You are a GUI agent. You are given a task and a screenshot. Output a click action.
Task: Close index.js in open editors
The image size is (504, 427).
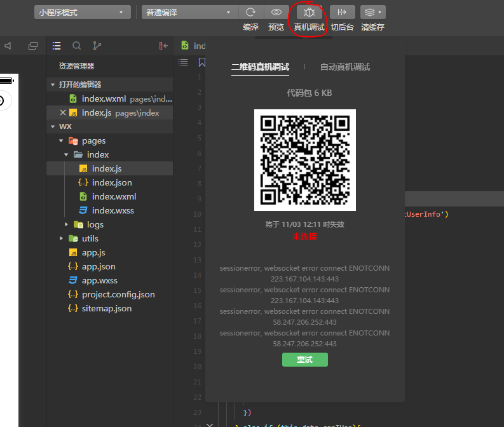point(63,112)
